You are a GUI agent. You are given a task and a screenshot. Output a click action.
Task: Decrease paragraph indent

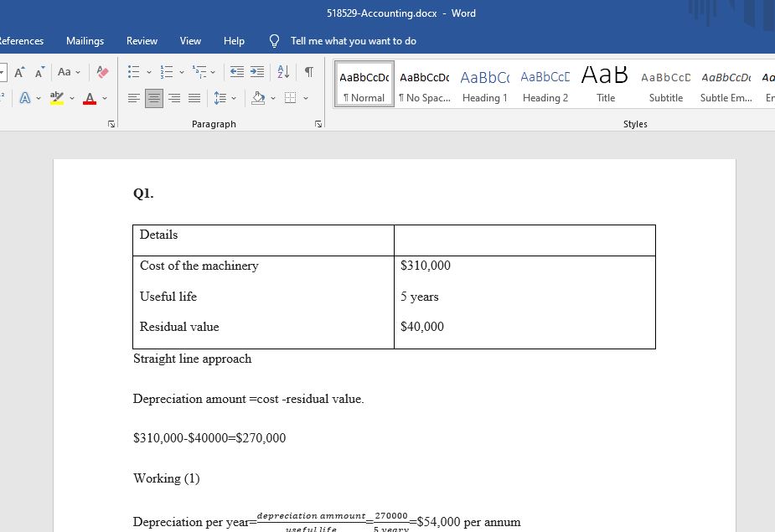(237, 72)
